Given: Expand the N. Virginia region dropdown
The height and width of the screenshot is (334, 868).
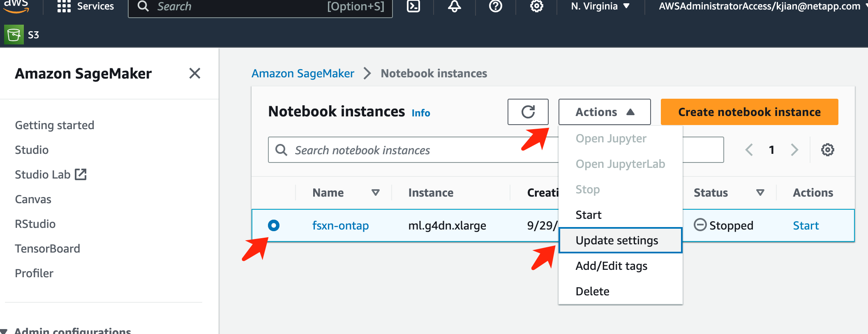Looking at the screenshot, I should 600,6.
